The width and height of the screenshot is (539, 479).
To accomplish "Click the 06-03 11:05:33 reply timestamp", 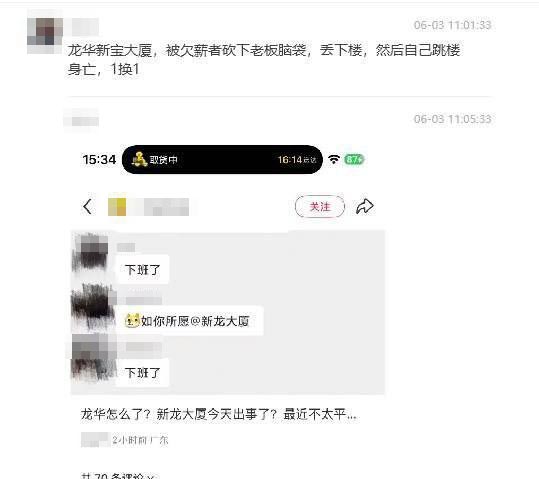I will pos(452,119).
